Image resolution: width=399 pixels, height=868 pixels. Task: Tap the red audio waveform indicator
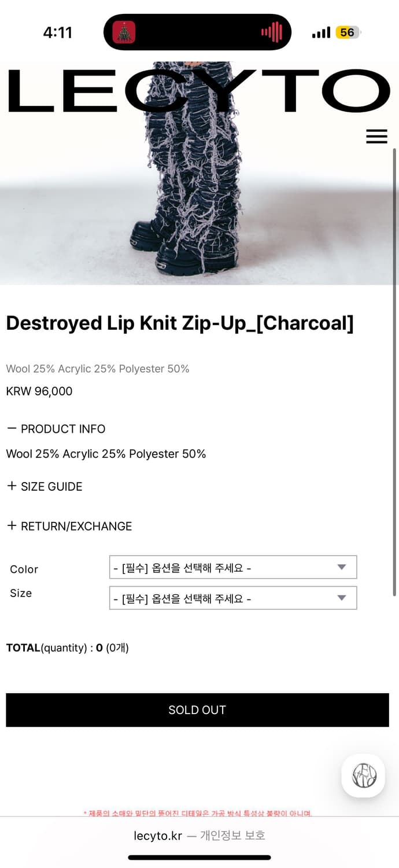pyautogui.click(x=271, y=32)
